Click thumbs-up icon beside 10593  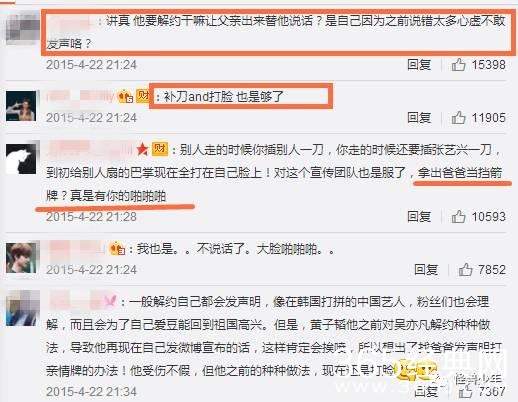click(x=459, y=216)
